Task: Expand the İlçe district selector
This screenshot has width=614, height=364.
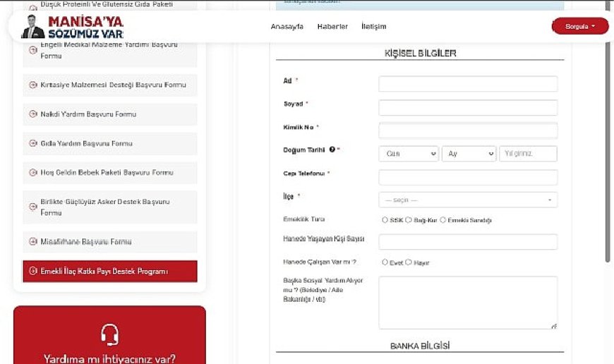Action: click(x=468, y=200)
